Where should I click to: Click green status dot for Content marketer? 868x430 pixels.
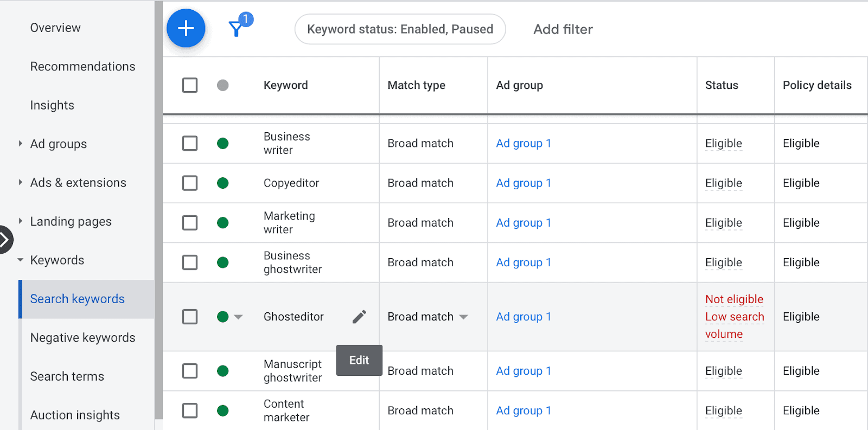click(x=222, y=411)
